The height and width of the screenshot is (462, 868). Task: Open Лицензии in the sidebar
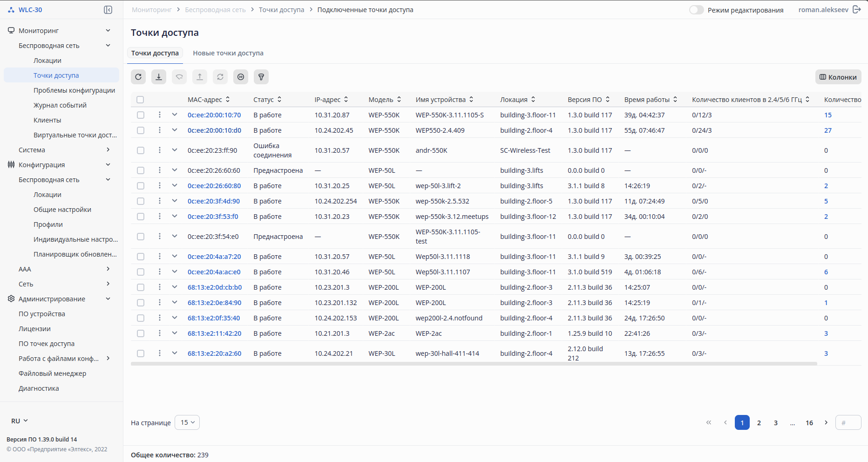(34, 329)
